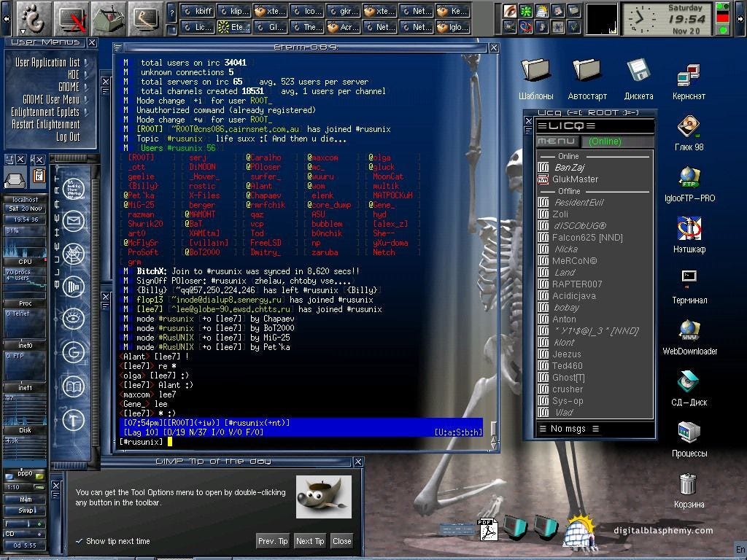Click the Mem meter in gkrellm
747x560 pixels.
tap(26, 499)
